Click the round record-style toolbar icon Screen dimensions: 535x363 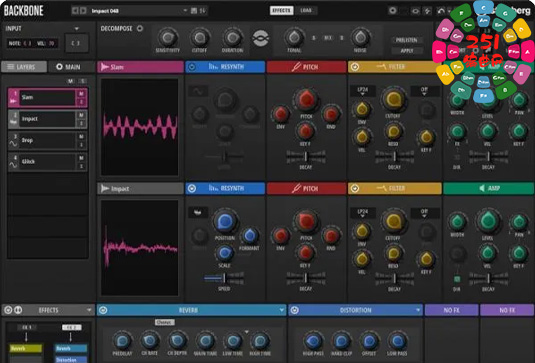pyautogui.click(x=393, y=11)
